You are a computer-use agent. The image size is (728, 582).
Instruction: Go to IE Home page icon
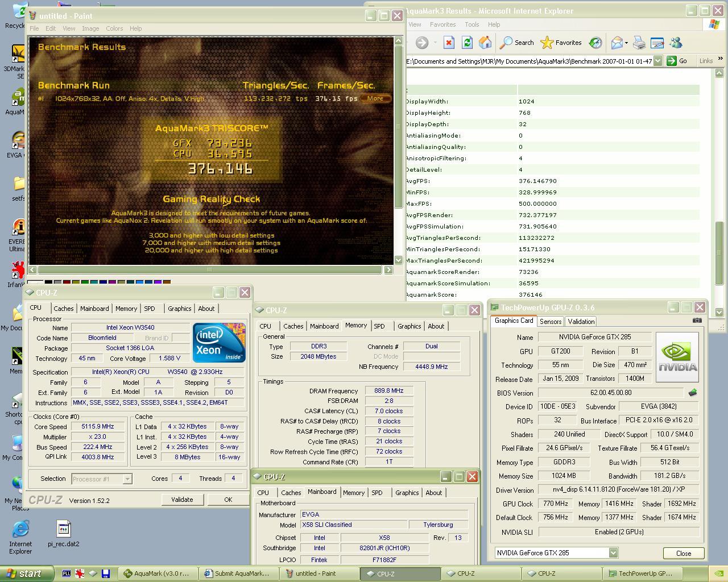(x=485, y=43)
